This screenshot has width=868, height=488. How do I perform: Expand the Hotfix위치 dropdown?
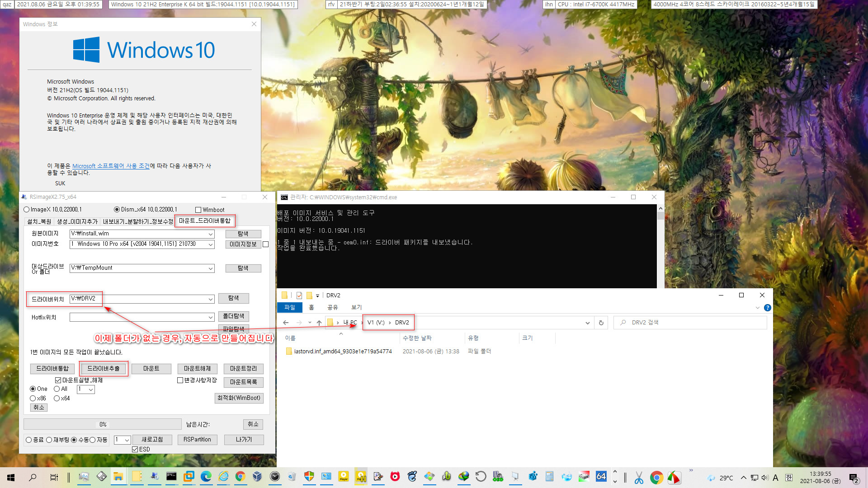click(211, 318)
